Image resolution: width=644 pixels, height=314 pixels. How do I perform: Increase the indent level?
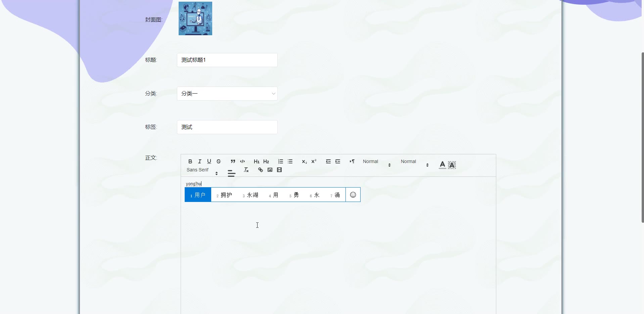tap(338, 161)
